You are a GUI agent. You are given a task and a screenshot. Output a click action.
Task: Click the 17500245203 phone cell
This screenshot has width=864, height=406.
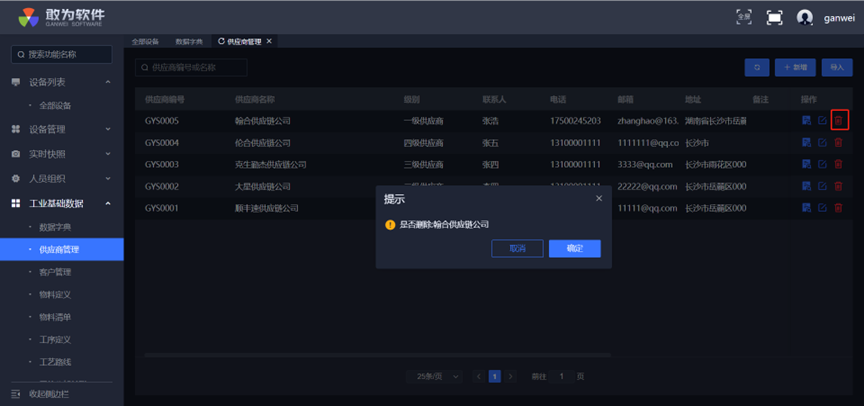[x=575, y=121]
